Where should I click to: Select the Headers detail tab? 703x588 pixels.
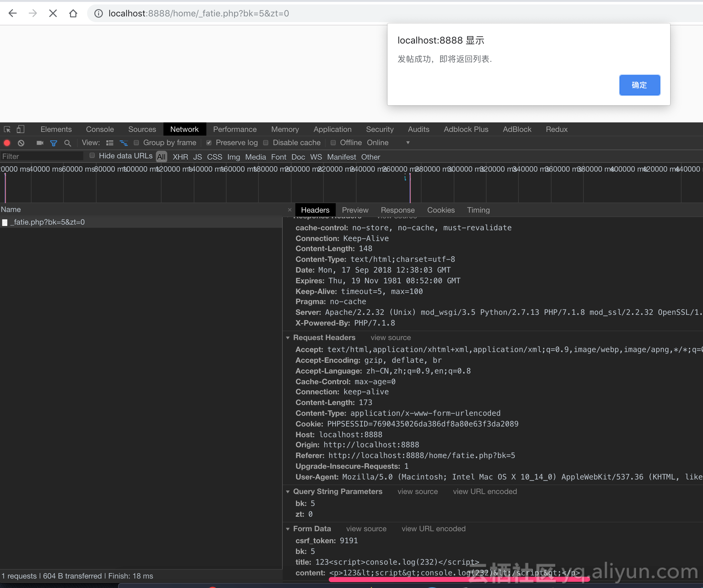click(315, 210)
